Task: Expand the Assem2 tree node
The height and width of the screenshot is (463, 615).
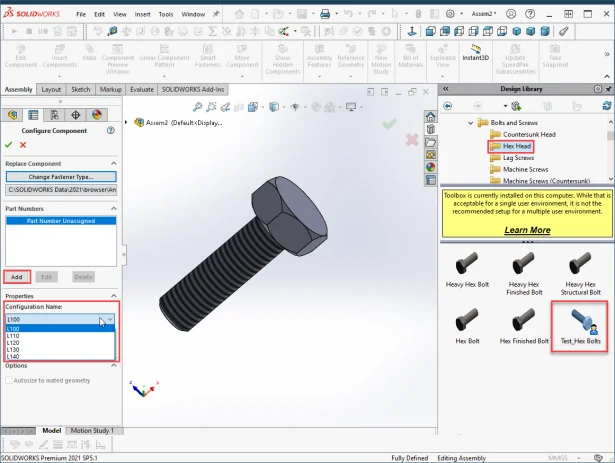Action: (x=127, y=122)
